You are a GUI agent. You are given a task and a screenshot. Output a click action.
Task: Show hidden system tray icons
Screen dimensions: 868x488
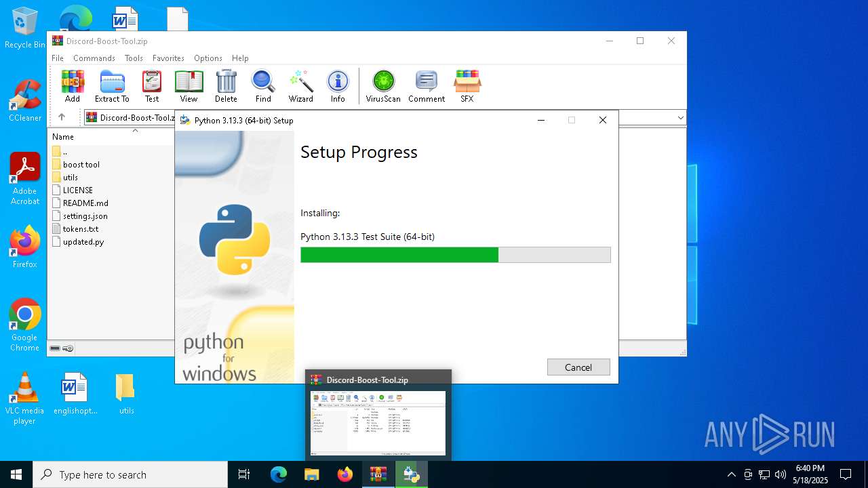pos(731,474)
